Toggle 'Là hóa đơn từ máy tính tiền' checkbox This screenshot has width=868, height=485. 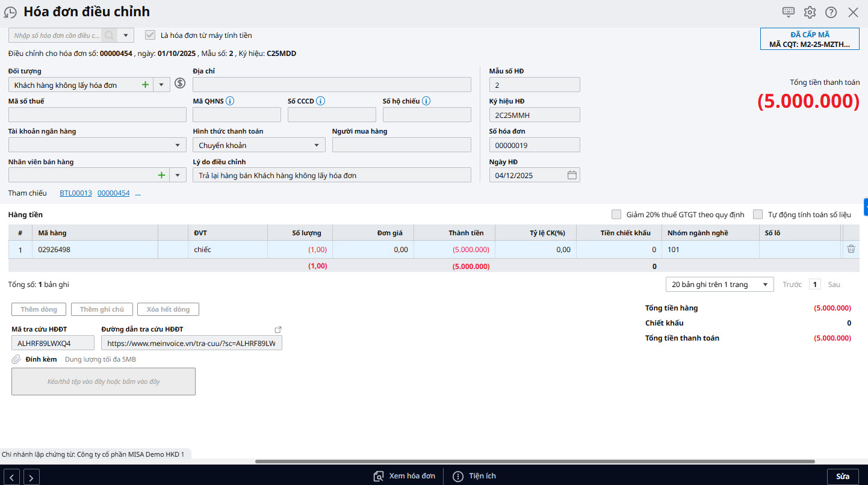[x=150, y=36]
